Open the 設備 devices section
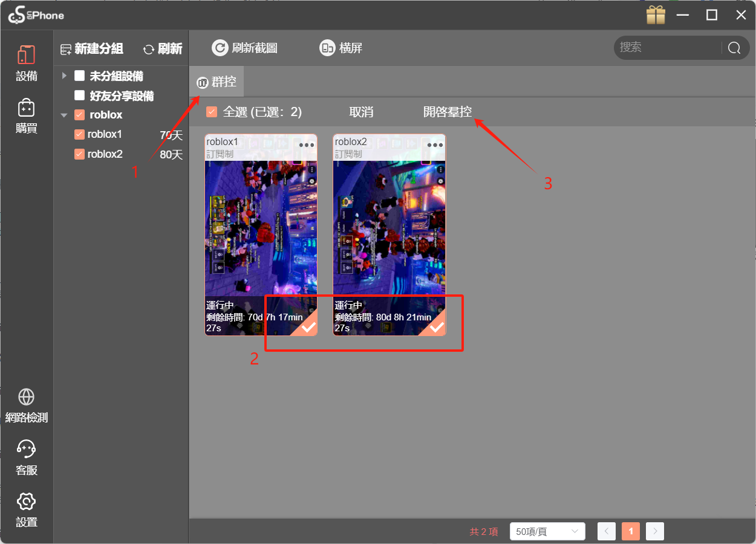 point(27,63)
